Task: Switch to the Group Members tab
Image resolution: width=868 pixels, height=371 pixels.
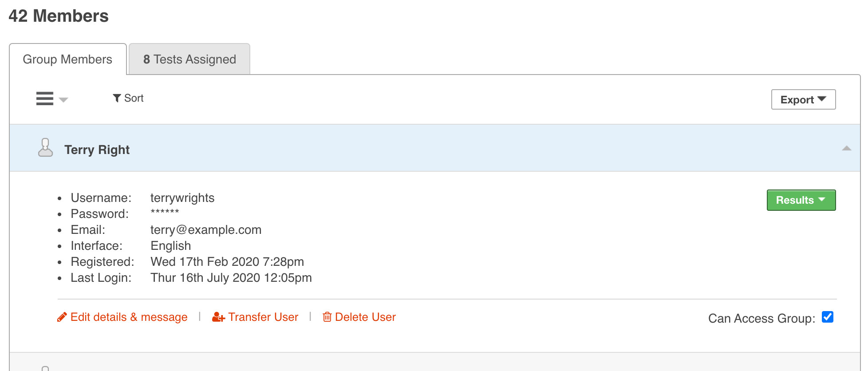Action: 67,59
